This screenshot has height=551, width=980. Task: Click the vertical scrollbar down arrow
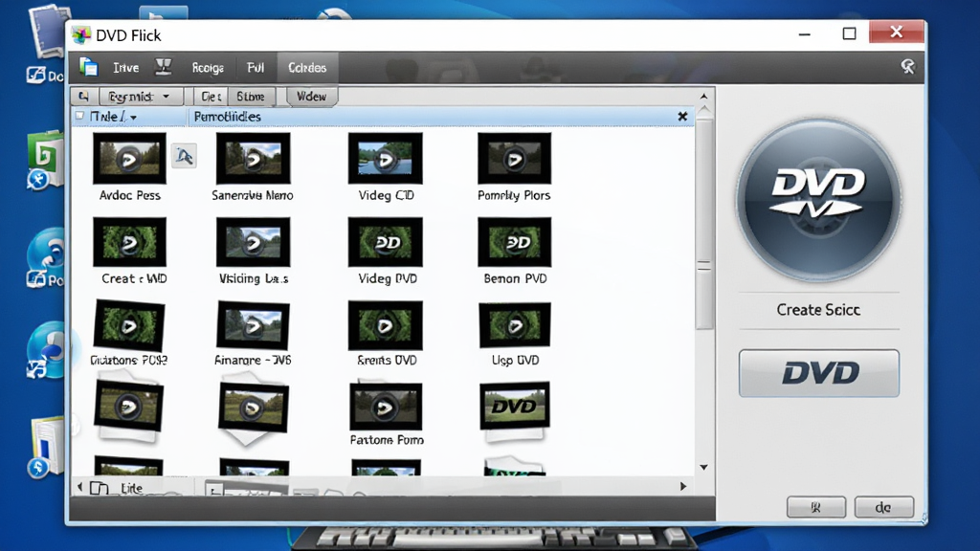tap(703, 467)
